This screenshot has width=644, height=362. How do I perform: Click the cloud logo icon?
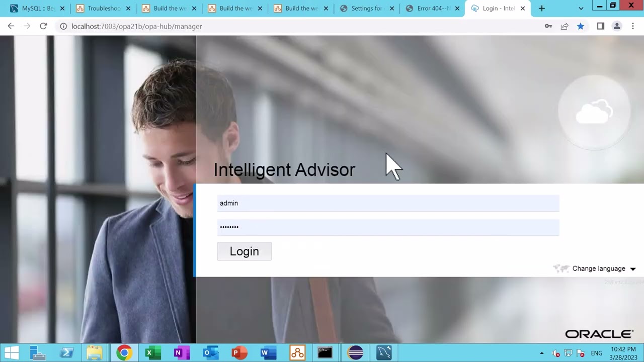594,113
